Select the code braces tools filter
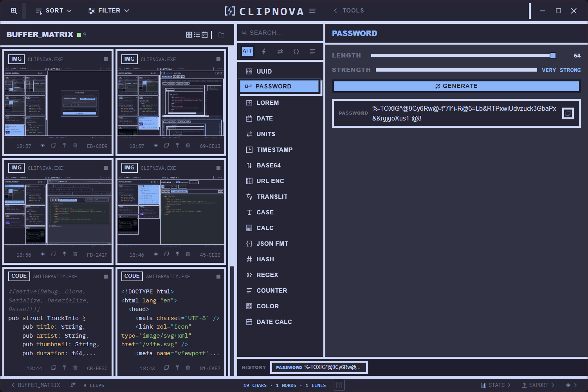This screenshot has height=392, width=588. [x=296, y=51]
